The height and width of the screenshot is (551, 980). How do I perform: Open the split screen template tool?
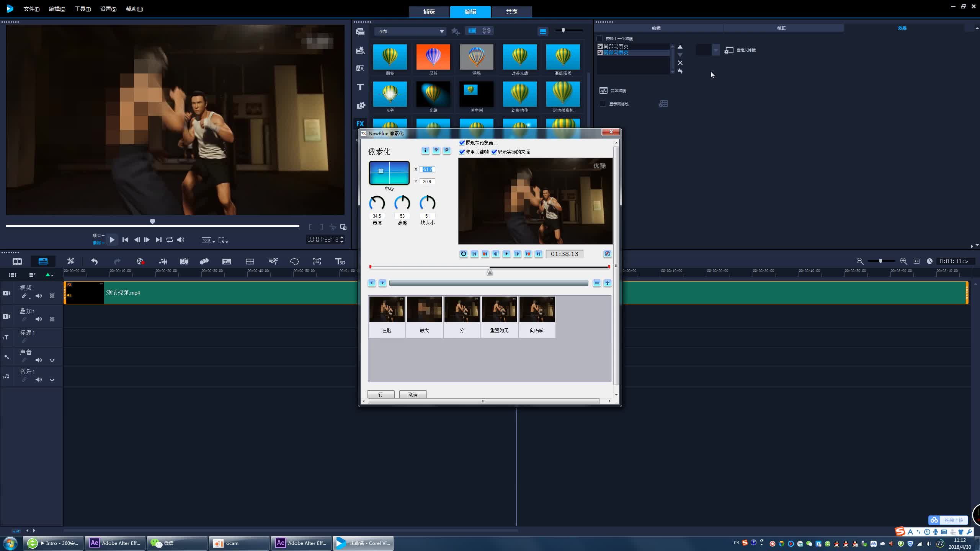[x=250, y=262]
